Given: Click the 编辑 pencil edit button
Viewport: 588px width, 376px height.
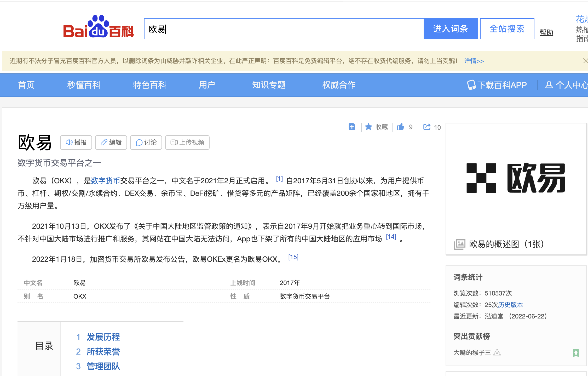Looking at the screenshot, I should pos(111,143).
